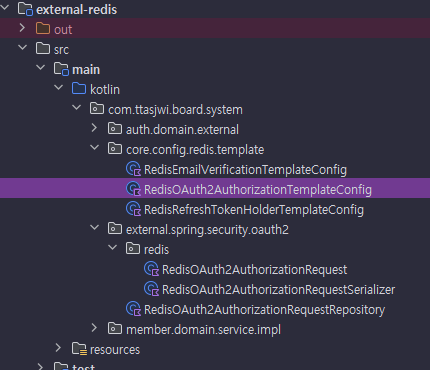Viewport: 430px width, 370px height.
Task: Click RedisOAuth2AuthorizationRequestRepository Kotlin class icon
Action: [x=133, y=309]
